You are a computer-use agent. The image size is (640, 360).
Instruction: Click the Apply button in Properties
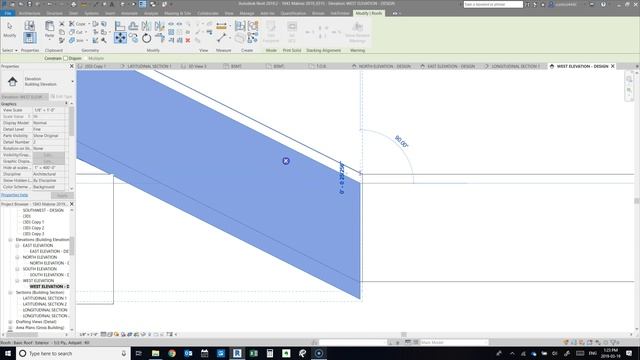coord(62,196)
